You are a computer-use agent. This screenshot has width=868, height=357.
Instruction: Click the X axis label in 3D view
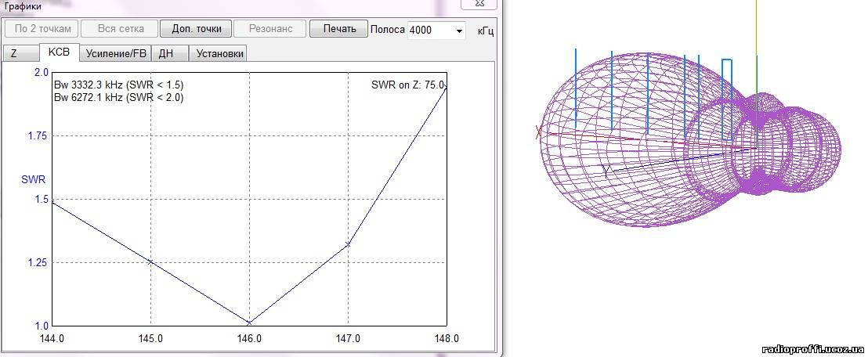540,132
